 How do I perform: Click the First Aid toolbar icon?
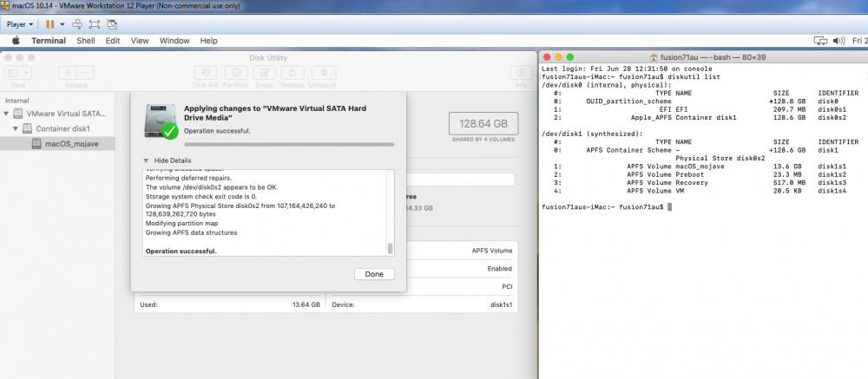coord(206,73)
